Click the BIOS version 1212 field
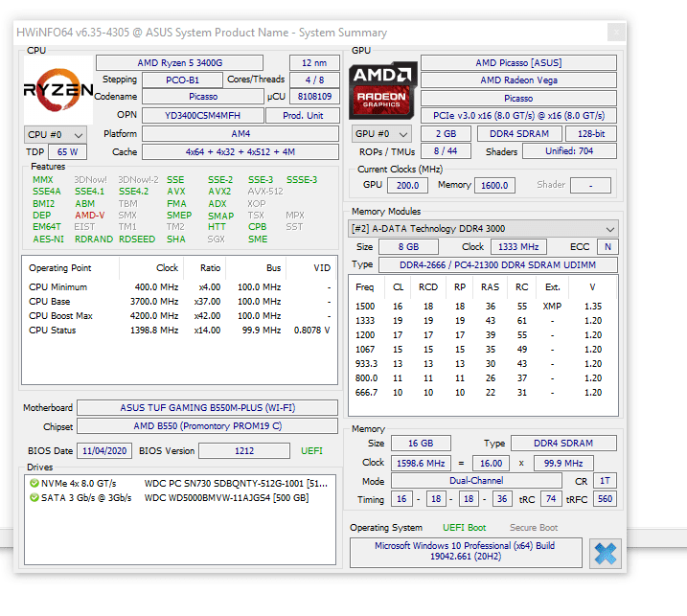The image size is (687, 616). pos(244,451)
